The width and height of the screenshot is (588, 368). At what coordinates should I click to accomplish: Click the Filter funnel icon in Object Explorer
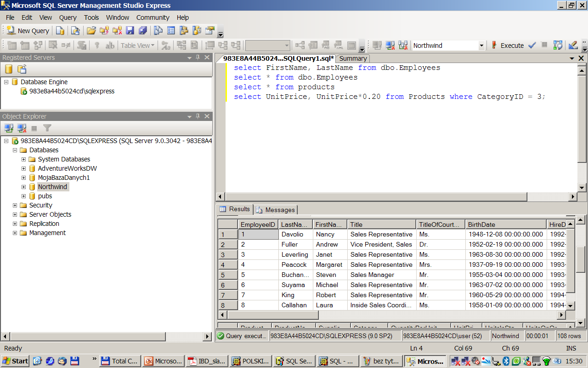(47, 128)
